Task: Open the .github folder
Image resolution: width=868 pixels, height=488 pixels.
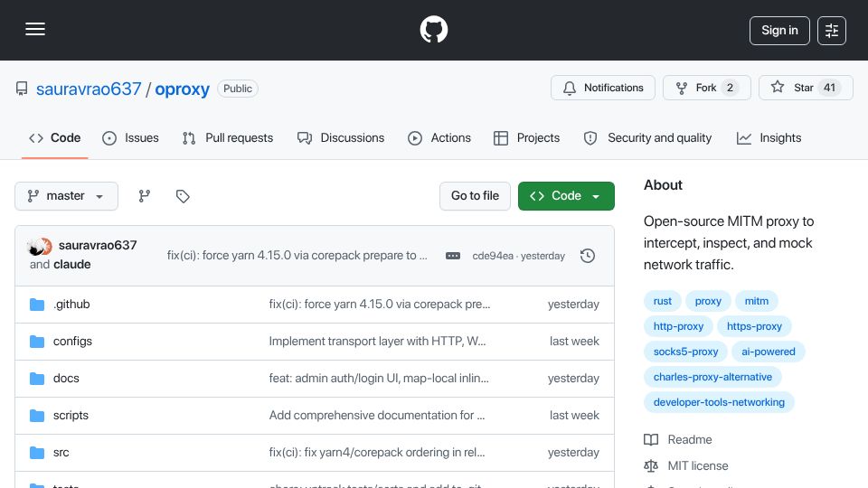Action: coord(71,305)
